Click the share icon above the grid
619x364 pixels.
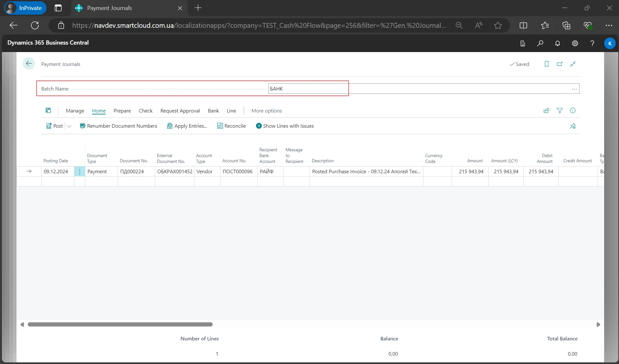tap(546, 111)
